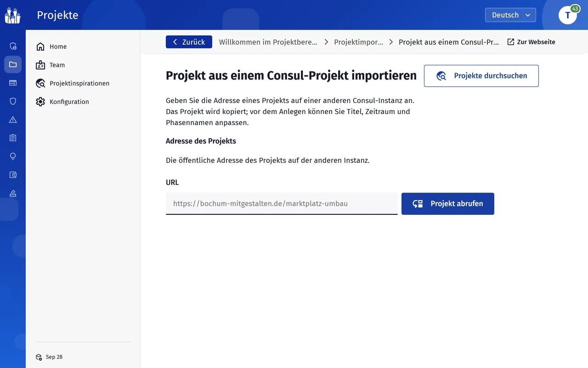Viewport: 588px width, 368px height.
Task: Click the Projektimpor... breadcrumb
Action: coord(359,42)
